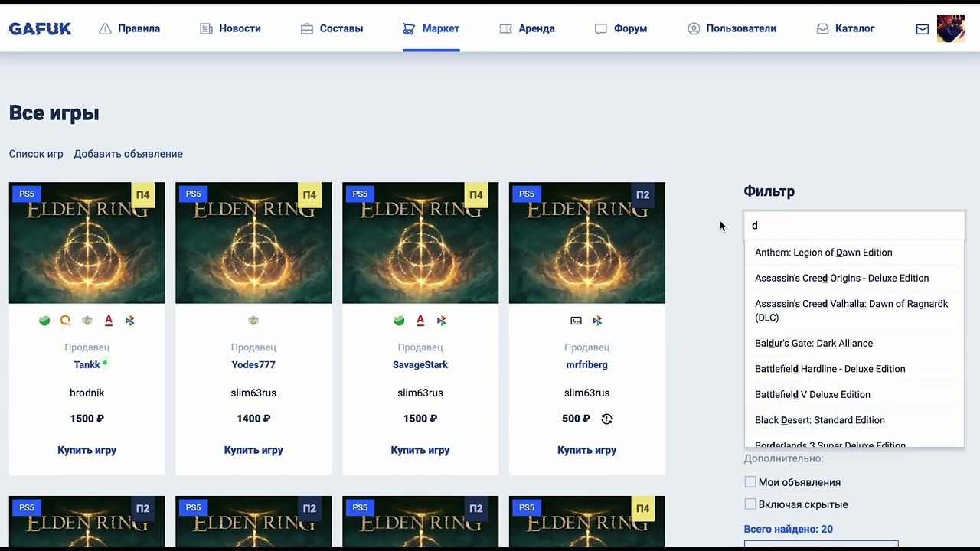Click the Список игр link

36,154
